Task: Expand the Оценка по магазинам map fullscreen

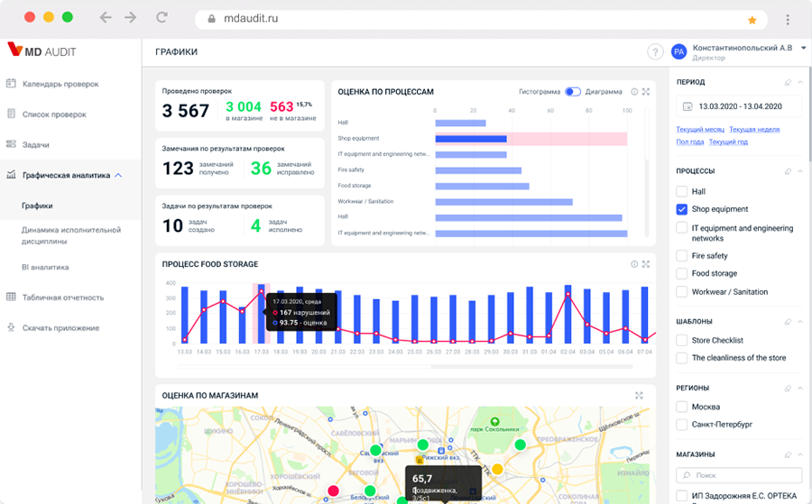Action: coord(639,395)
